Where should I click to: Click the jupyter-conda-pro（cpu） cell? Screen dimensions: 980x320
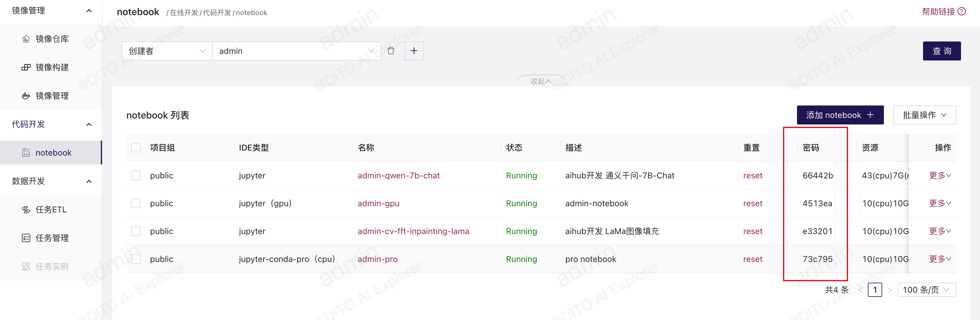(x=287, y=259)
